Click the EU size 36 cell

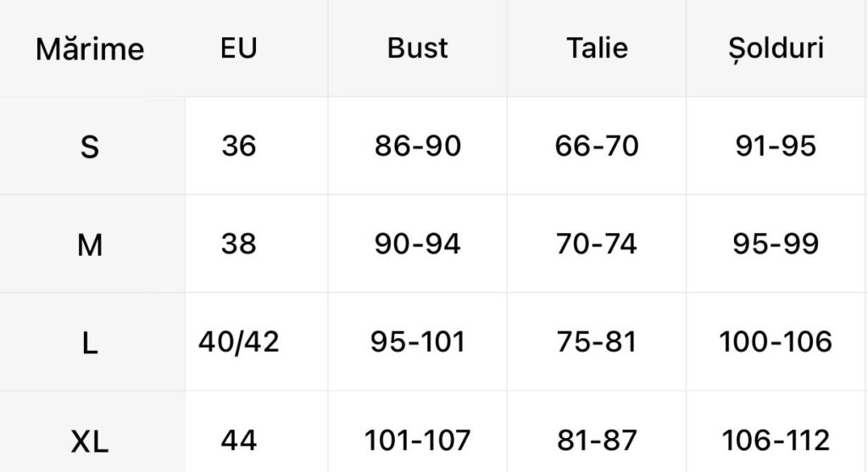[x=238, y=146]
